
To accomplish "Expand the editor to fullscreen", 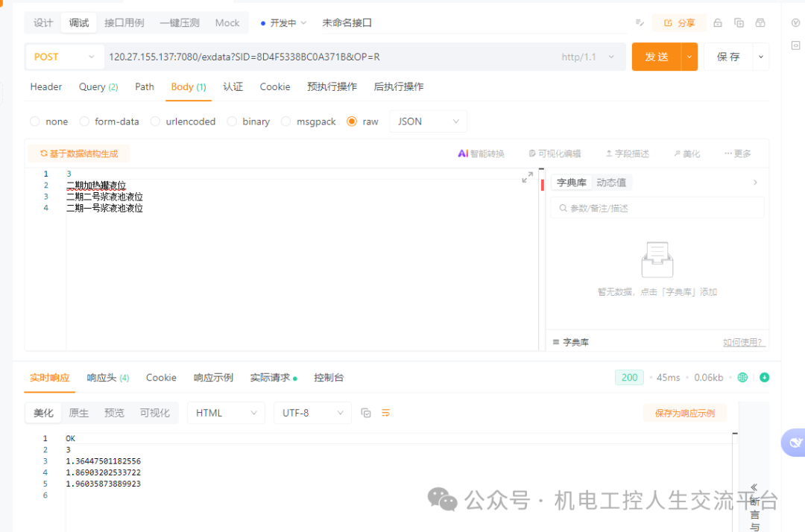I will pyautogui.click(x=527, y=177).
